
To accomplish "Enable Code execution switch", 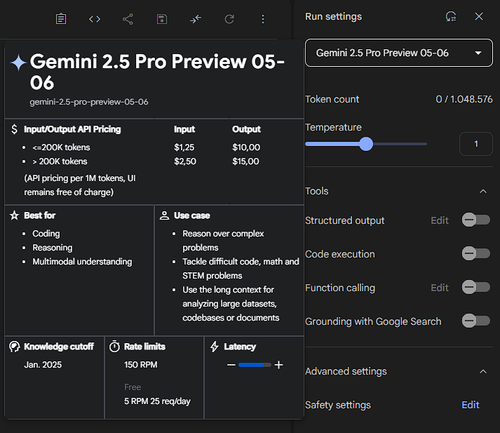I will coord(476,253).
